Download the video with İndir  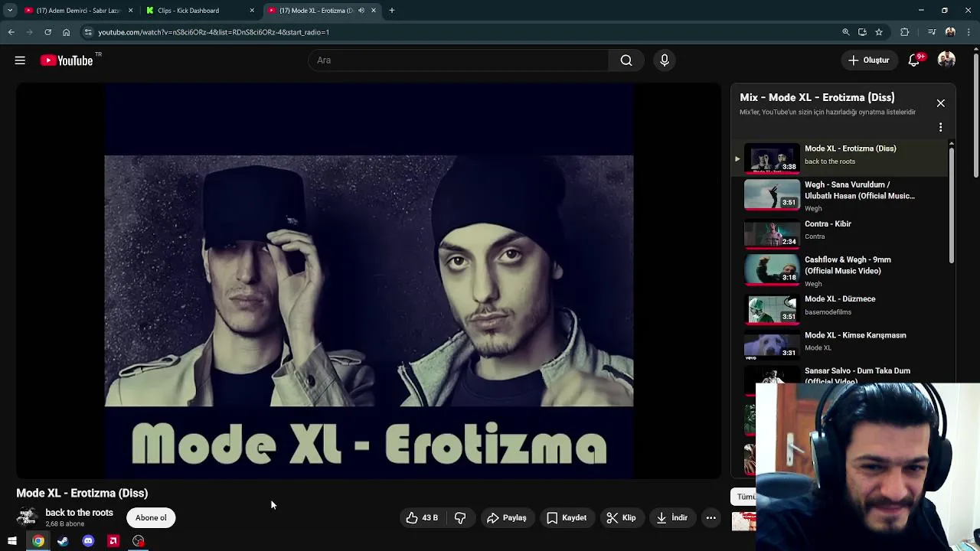pos(672,518)
